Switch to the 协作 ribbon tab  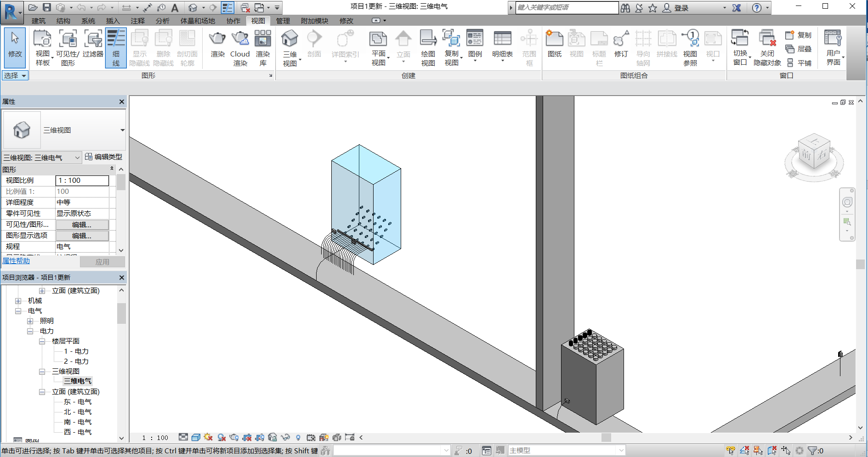233,21
